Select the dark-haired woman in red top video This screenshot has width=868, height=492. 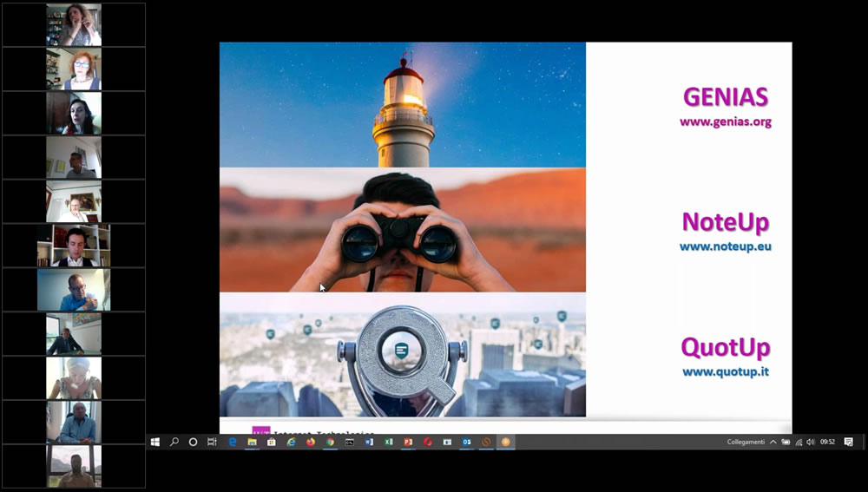[74, 113]
